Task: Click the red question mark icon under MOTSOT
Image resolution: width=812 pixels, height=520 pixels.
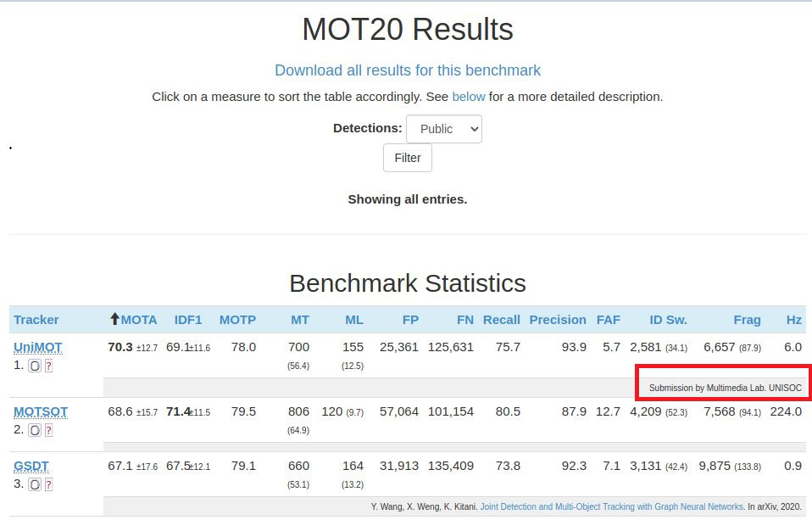Action: click(x=48, y=430)
